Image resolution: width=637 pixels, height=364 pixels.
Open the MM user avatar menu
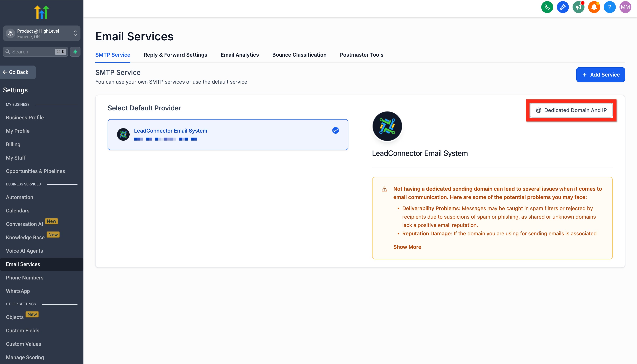[625, 7]
